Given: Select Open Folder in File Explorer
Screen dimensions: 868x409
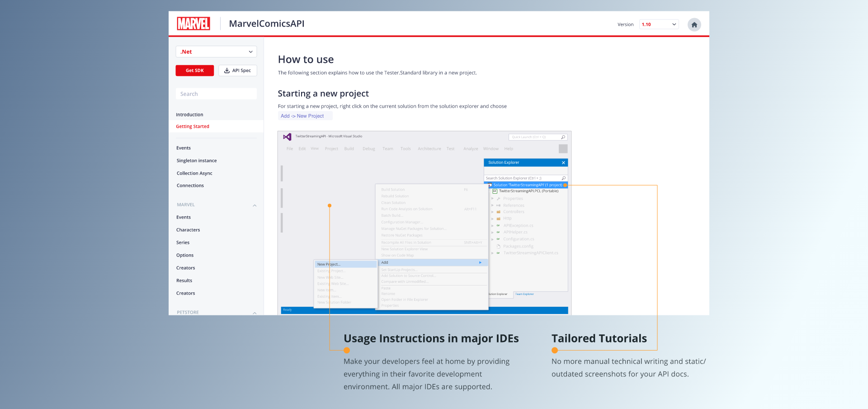Looking at the screenshot, I should 404,300.
